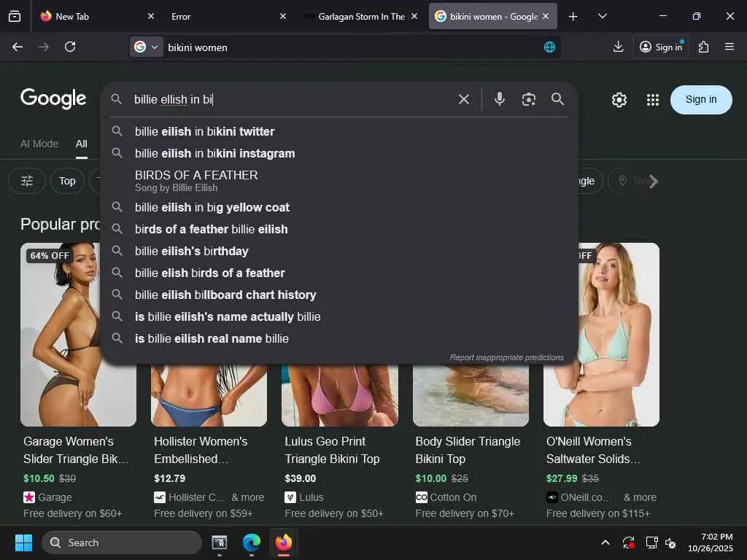The image size is (747, 560).
Task: Click the Top filter chip
Action: pos(67,181)
